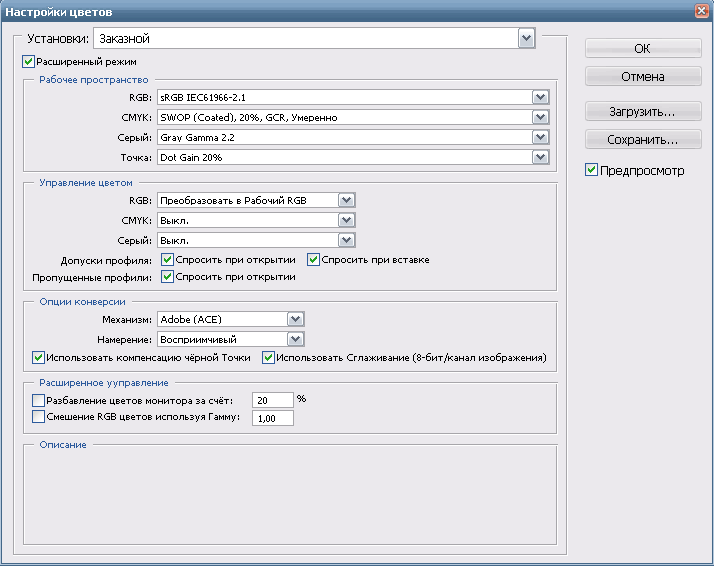Click the monitor desaturation 20 percent field

pyautogui.click(x=273, y=400)
